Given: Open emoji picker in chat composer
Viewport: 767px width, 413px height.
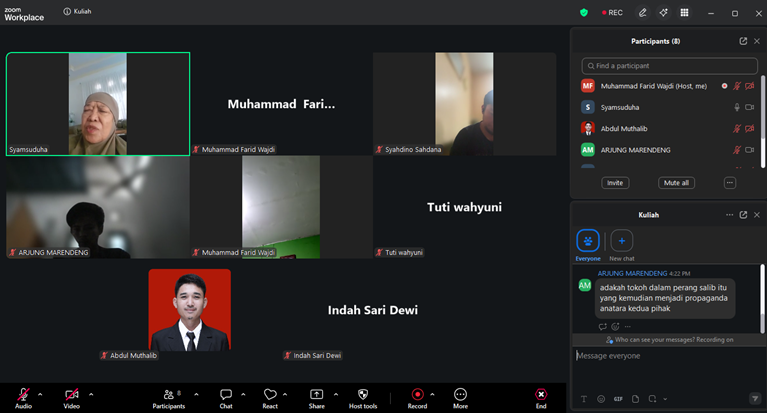Looking at the screenshot, I should (601, 399).
